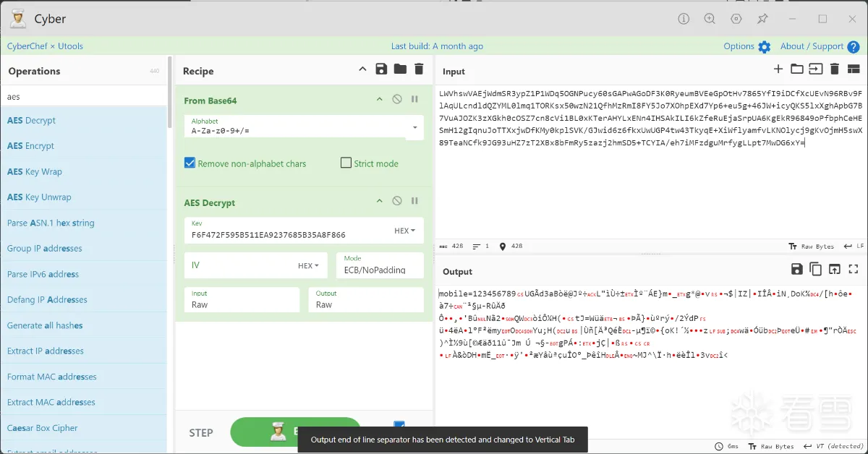
Task: Collapse the recipe pane with the top chevron
Action: 362,69
